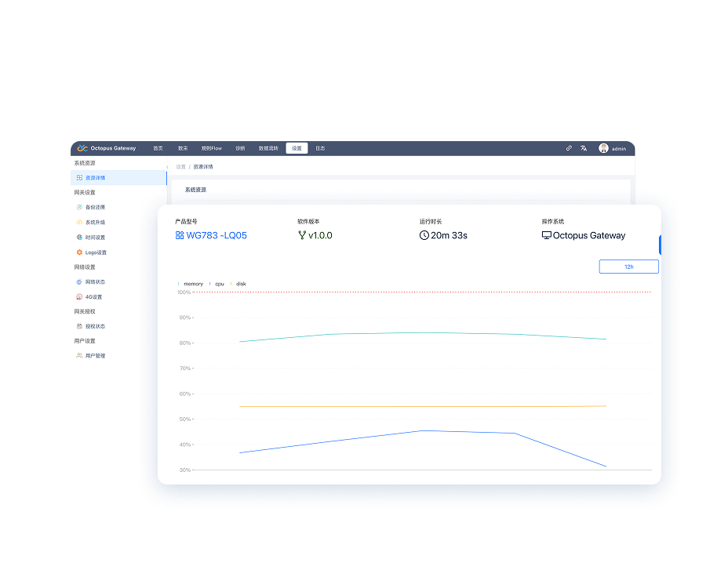This screenshot has height=588, width=706.
Task: Select 用户管理 in the sidebar
Action: [95, 356]
